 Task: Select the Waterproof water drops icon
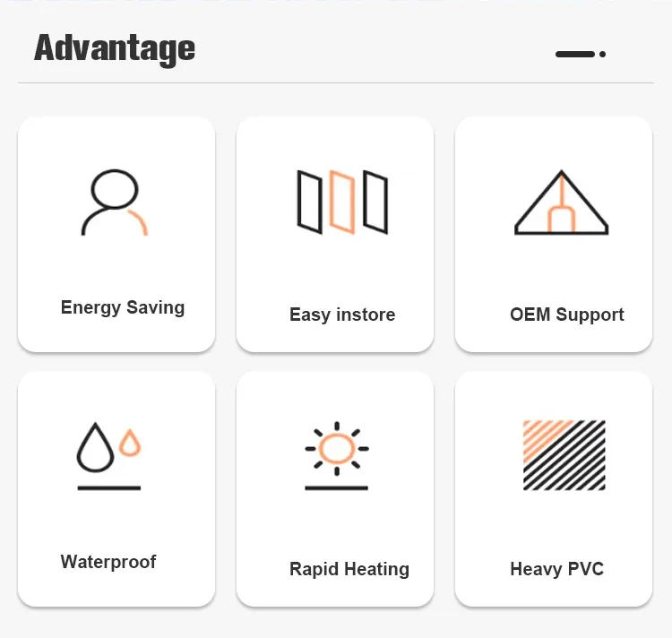(108, 456)
